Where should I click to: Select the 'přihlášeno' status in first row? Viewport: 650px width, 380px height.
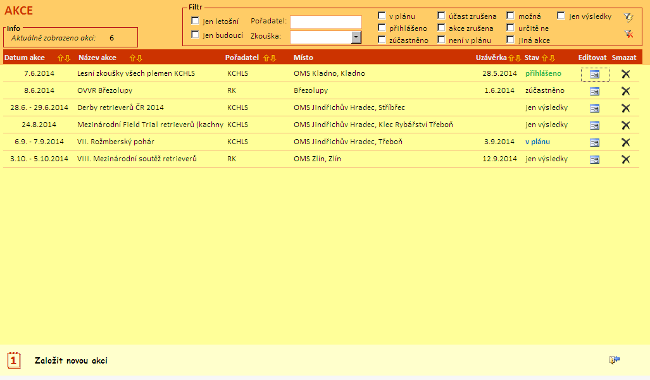click(x=543, y=73)
